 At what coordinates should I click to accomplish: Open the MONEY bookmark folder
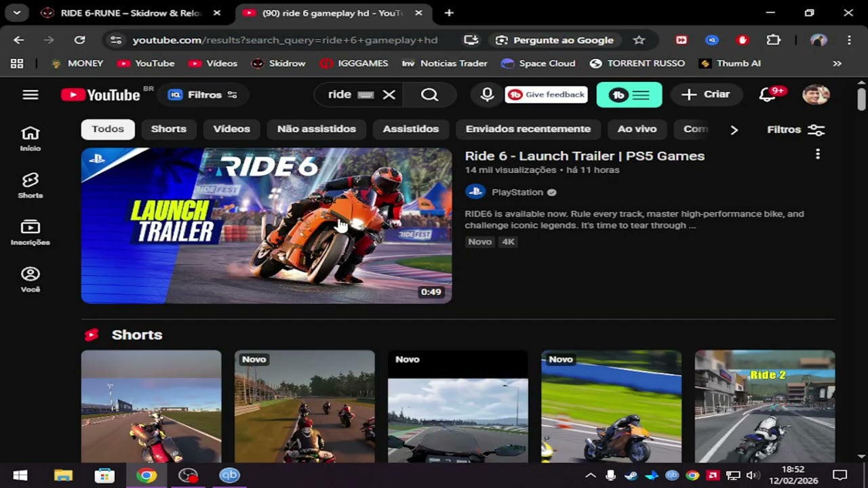point(77,63)
